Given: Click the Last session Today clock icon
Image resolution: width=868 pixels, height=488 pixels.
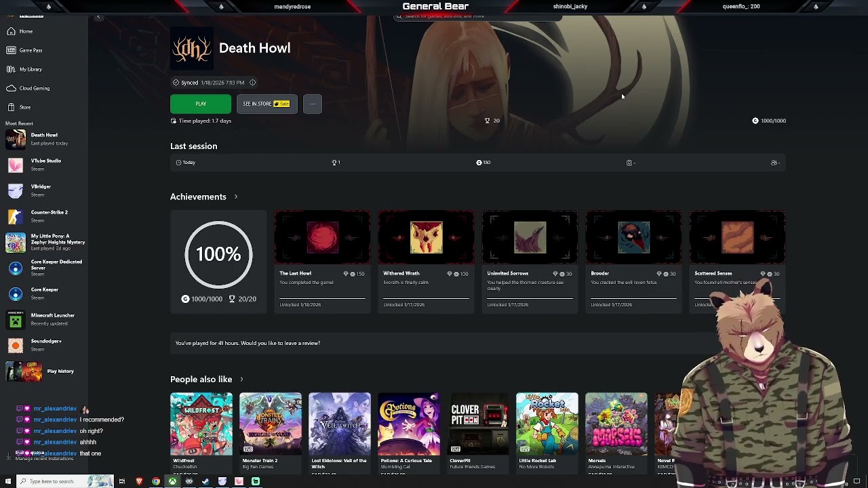Looking at the screenshot, I should (178, 163).
